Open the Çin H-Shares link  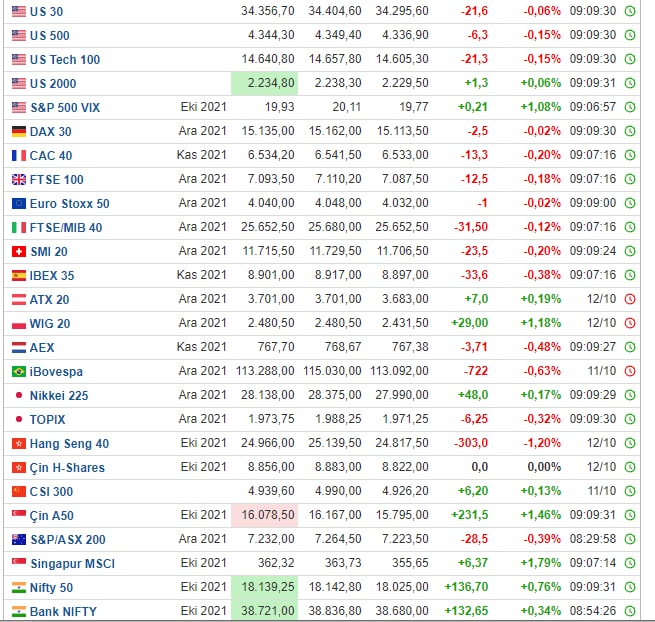(x=67, y=468)
